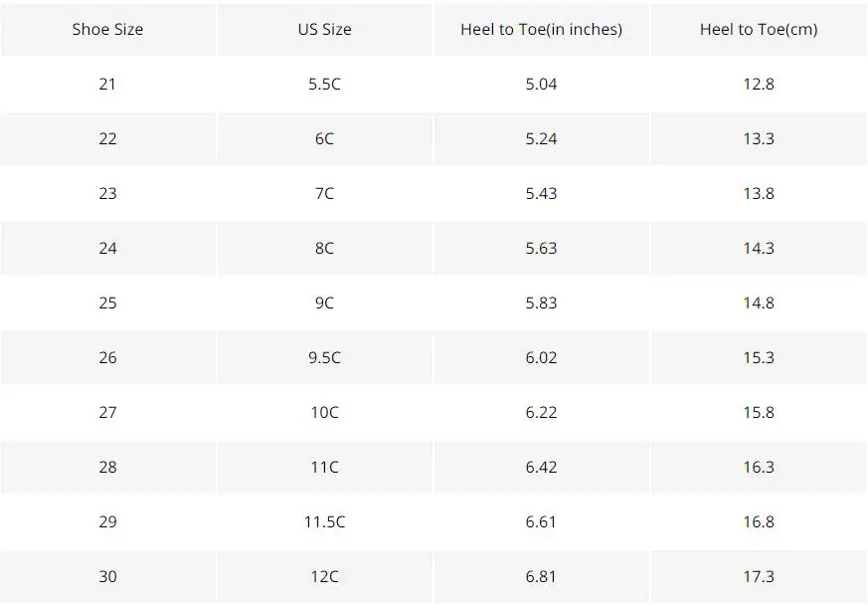Select the 9C US size cell
This screenshot has width=868, height=605.
pyautogui.click(x=324, y=303)
